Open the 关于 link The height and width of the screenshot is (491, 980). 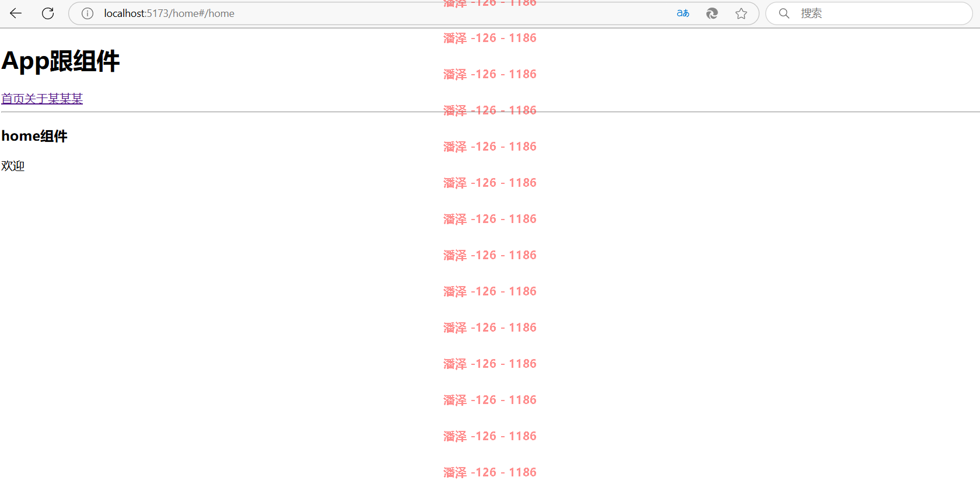[x=36, y=99]
